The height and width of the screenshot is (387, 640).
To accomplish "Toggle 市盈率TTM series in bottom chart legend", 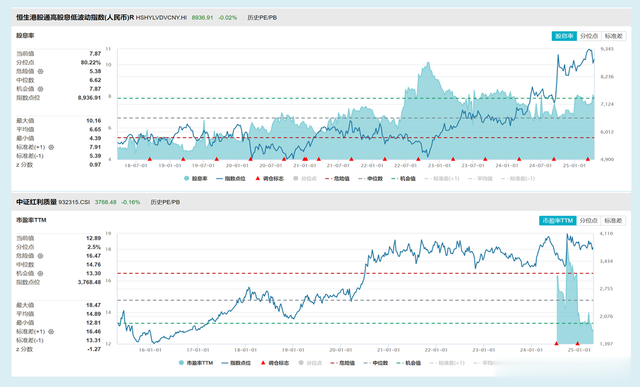I will click(x=196, y=363).
